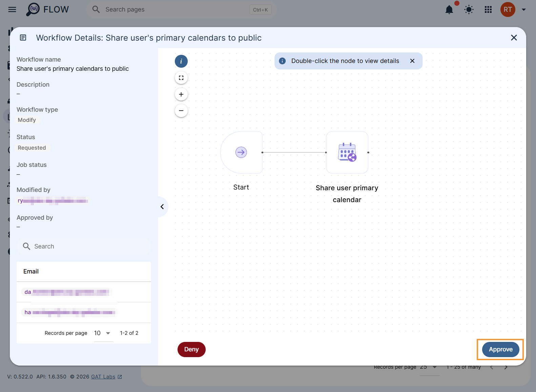Click the Search pages field
This screenshot has width=536, height=392.
click(x=182, y=9)
